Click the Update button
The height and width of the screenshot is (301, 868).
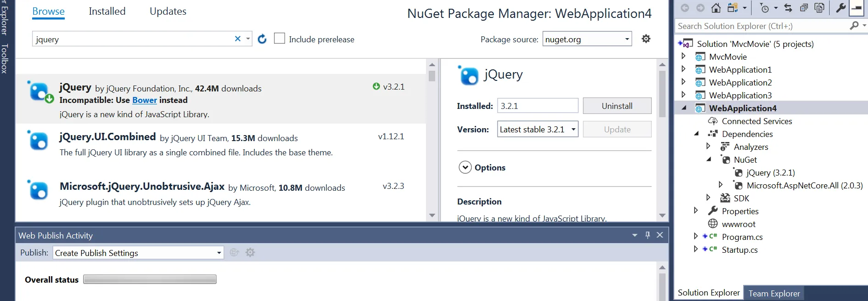tap(617, 130)
